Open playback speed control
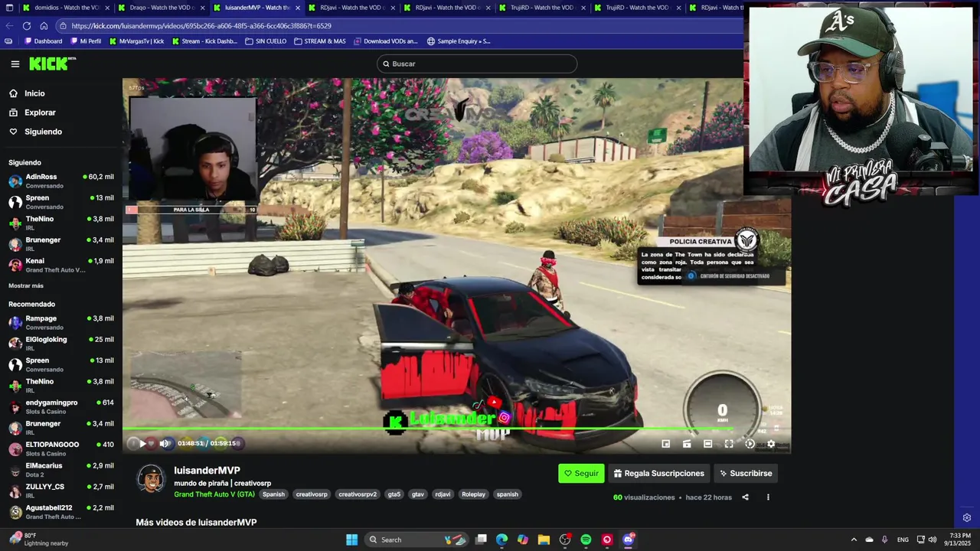This screenshot has height=551, width=980. click(750, 443)
